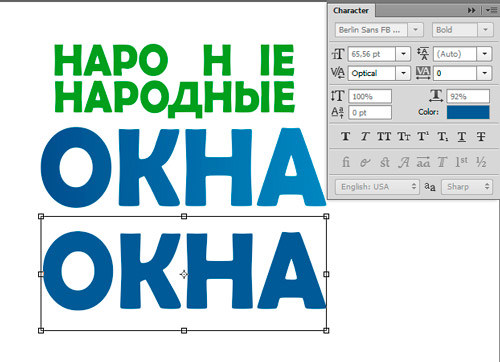Click the tracking field showing 0
Viewport: 500px width, 362px height.
coord(455,73)
